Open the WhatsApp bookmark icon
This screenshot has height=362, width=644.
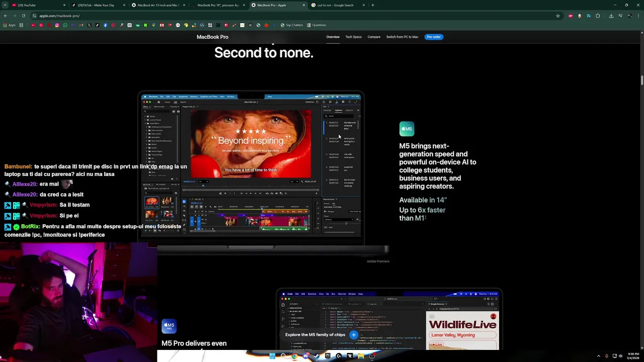[x=65, y=25]
